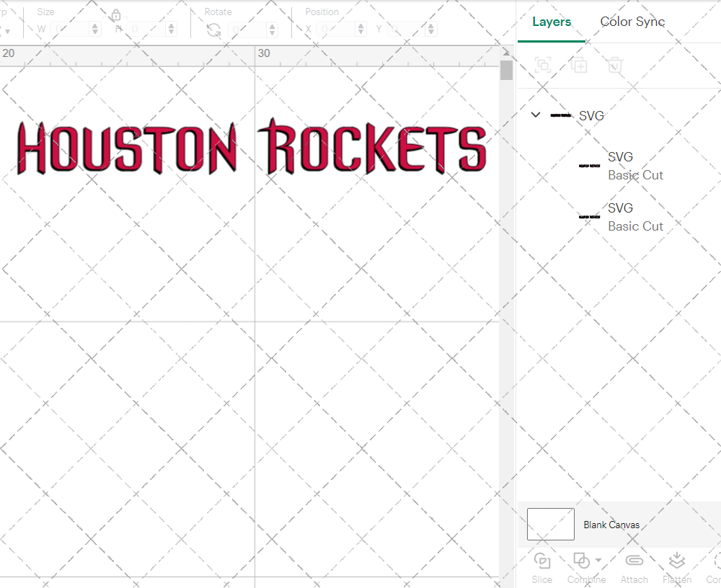Select the Layers tab

[551, 22]
